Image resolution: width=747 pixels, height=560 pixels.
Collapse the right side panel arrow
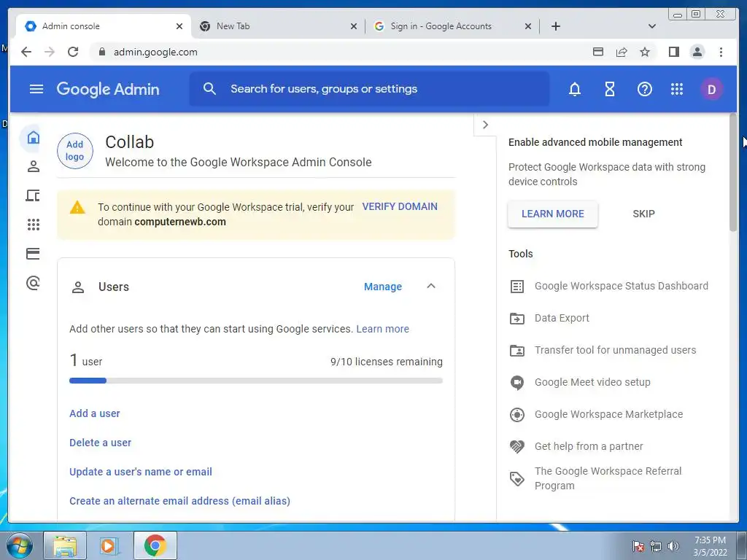pyautogui.click(x=485, y=125)
